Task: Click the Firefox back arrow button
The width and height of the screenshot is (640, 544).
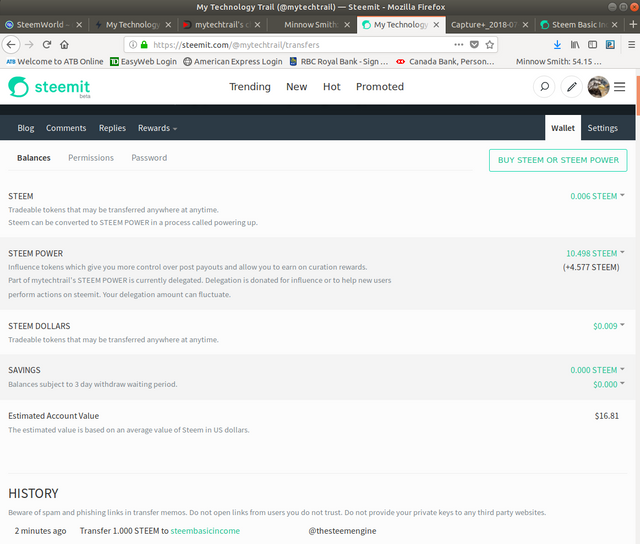Action: (x=11, y=44)
